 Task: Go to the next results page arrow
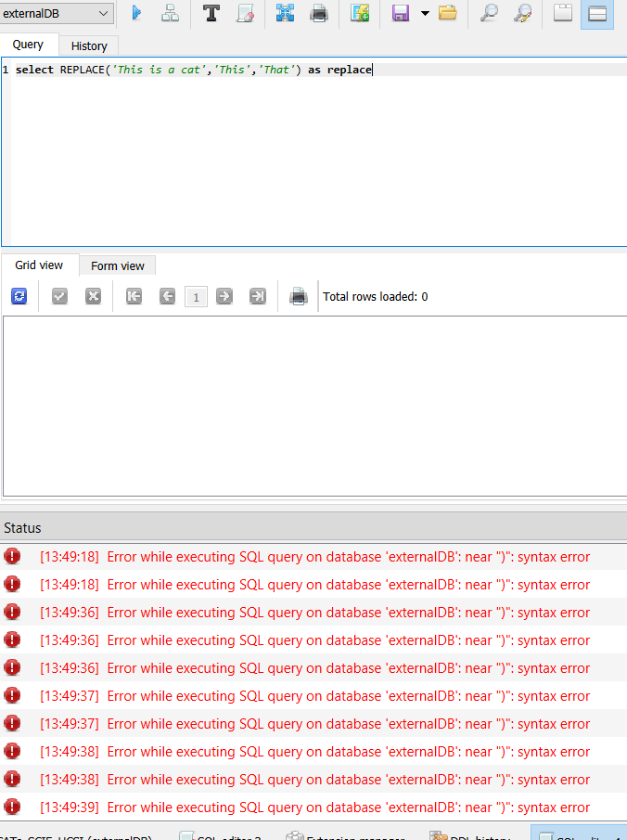tap(224, 296)
